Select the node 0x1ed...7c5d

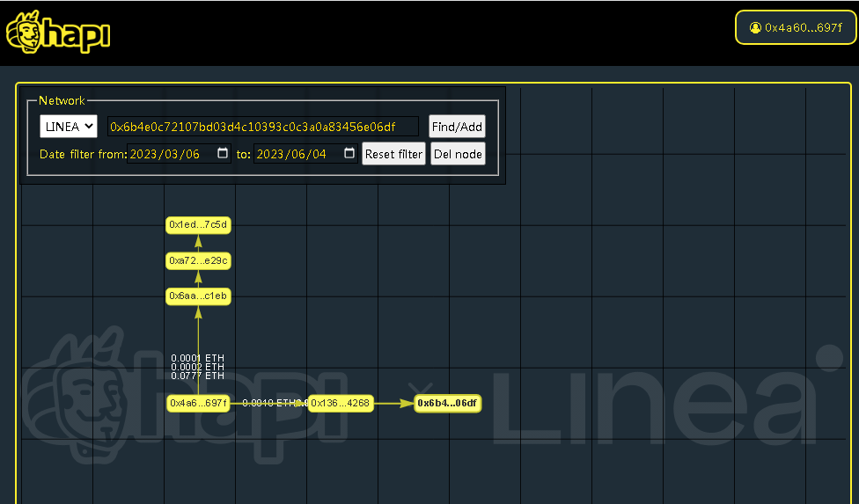click(198, 225)
